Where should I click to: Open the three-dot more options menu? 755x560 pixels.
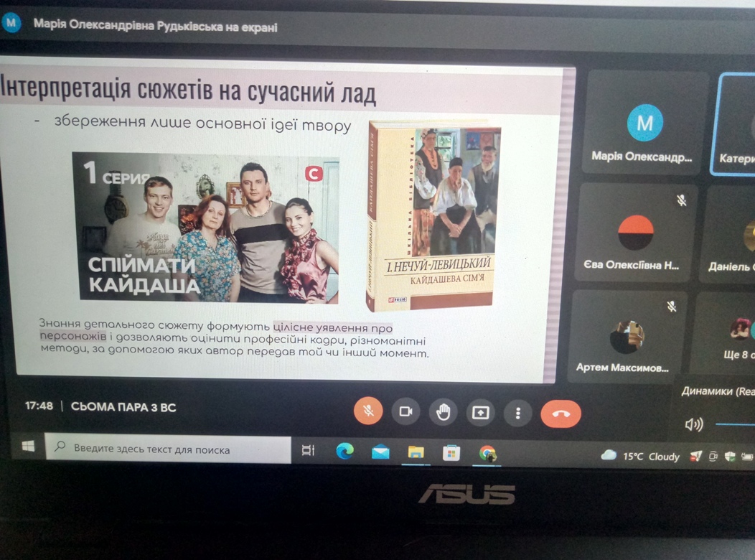tap(517, 414)
